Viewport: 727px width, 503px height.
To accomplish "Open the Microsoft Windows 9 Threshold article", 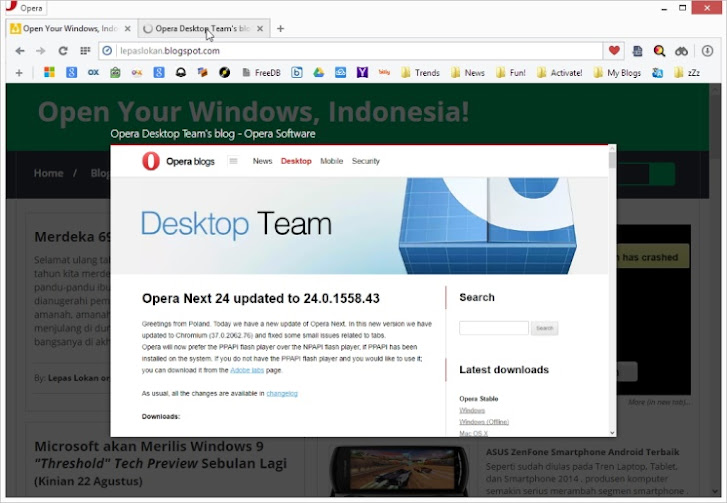I will pyautogui.click(x=160, y=463).
